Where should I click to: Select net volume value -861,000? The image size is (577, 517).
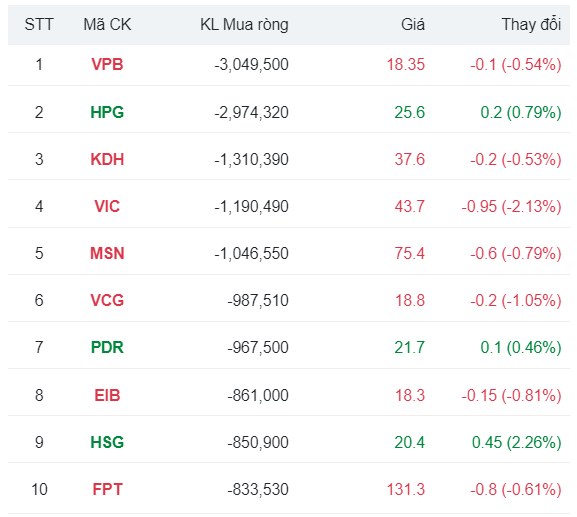[x=258, y=395]
